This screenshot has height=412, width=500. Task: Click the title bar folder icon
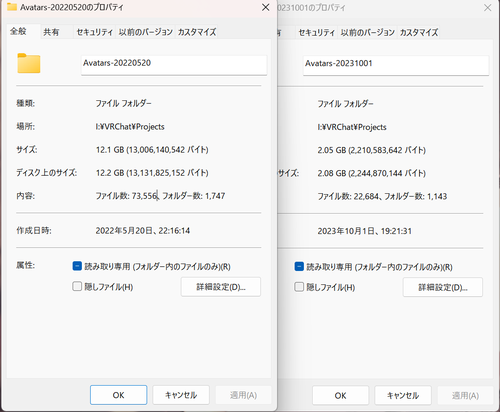pos(12,7)
